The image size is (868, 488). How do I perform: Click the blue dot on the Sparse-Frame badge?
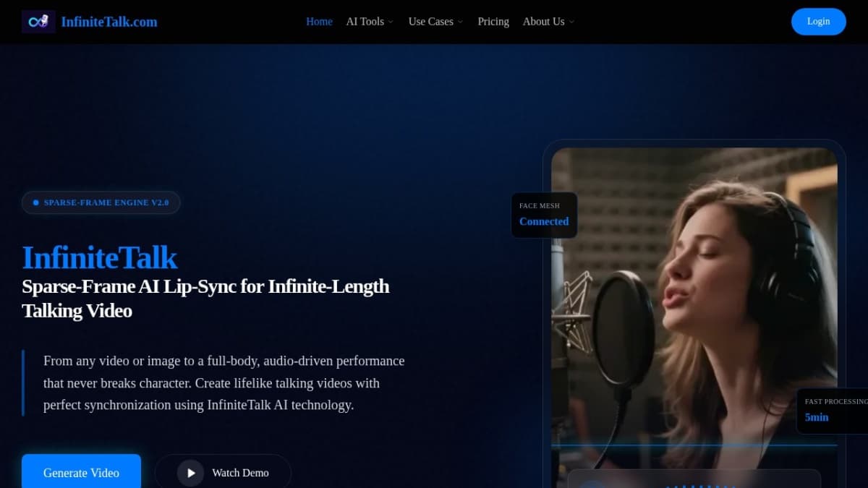click(34, 202)
